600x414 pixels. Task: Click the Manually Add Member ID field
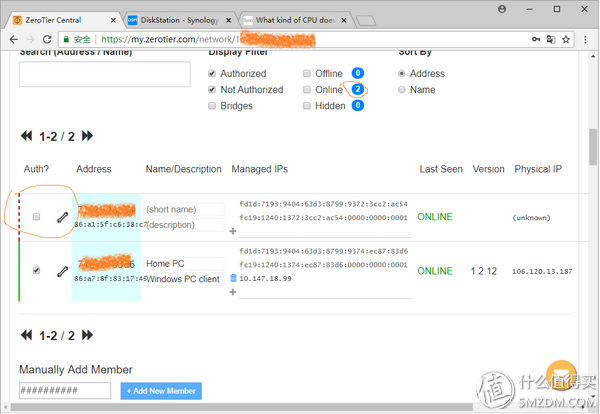65,391
